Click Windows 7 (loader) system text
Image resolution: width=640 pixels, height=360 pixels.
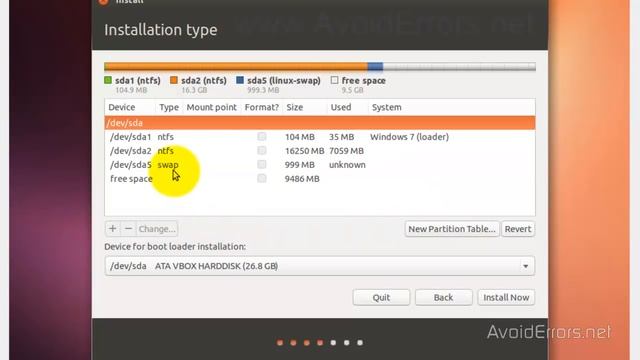coord(409,137)
